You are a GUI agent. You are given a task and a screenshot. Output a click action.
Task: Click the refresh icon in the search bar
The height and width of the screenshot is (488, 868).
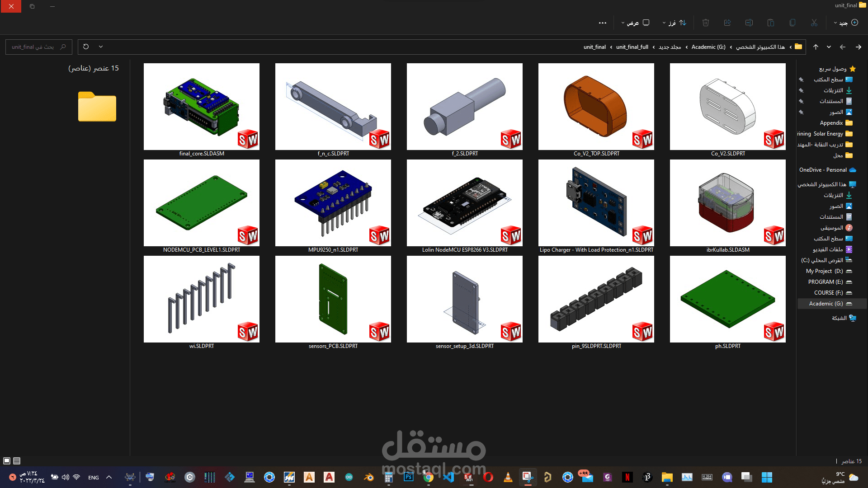tap(86, 47)
